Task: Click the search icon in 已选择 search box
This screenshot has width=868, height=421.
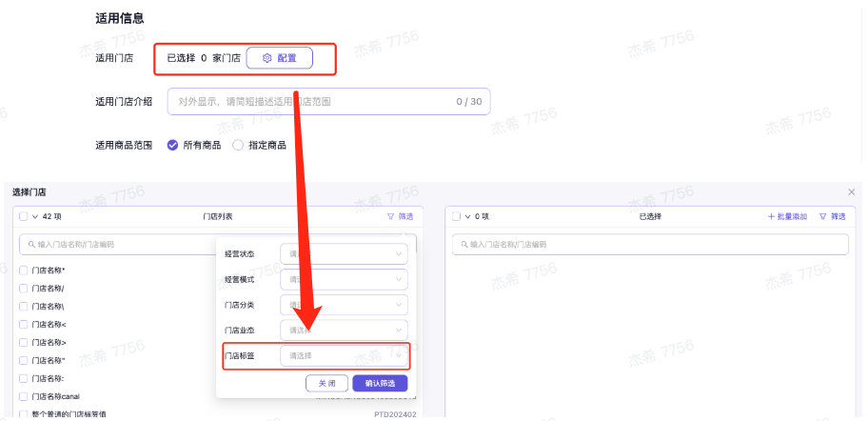Action: [x=463, y=245]
